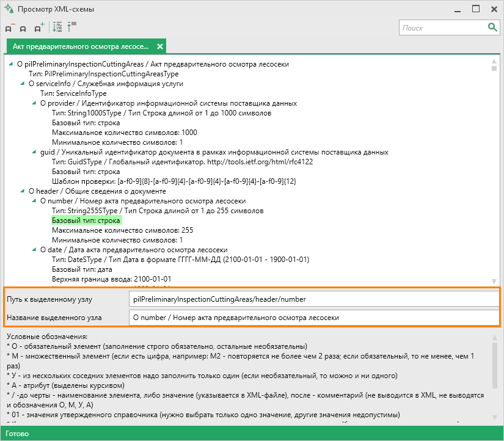Select row Тип: PilPreliminaryInspectionCuttingAreasType
504x441 pixels.
click(x=103, y=74)
